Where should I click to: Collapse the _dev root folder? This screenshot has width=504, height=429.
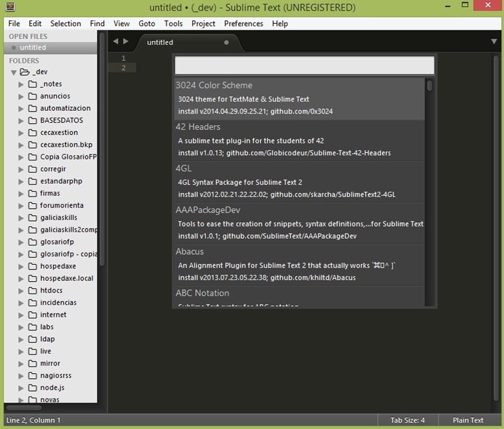14,72
